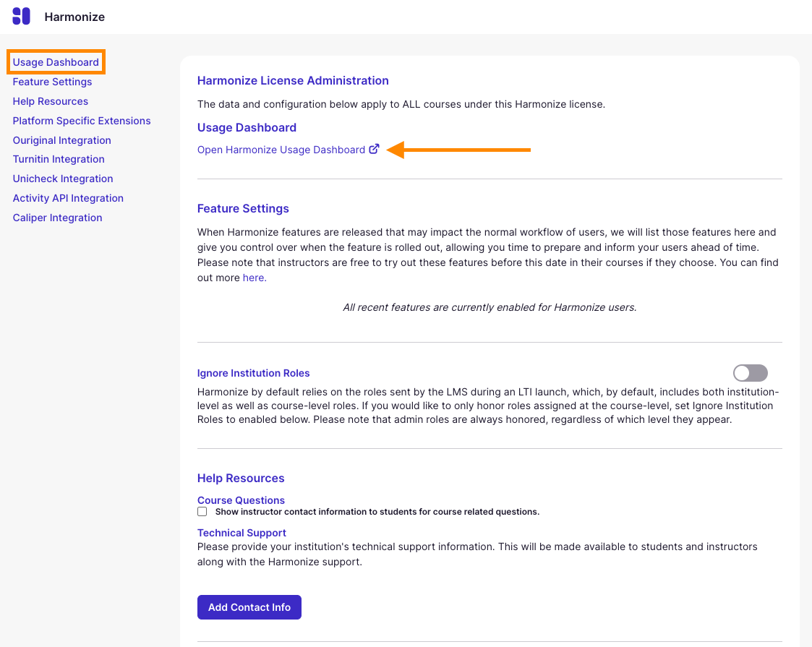Click the Add Contact Info button
Screen dimensions: 812x647
tap(249, 607)
